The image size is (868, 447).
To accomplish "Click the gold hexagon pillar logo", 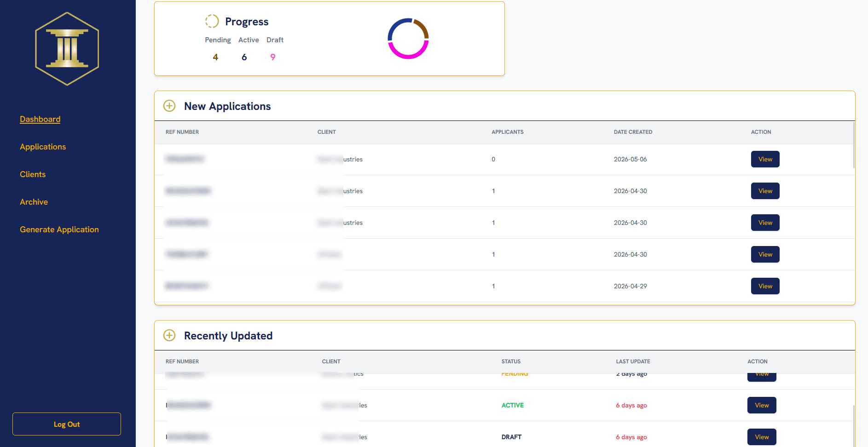I will 67,49.
